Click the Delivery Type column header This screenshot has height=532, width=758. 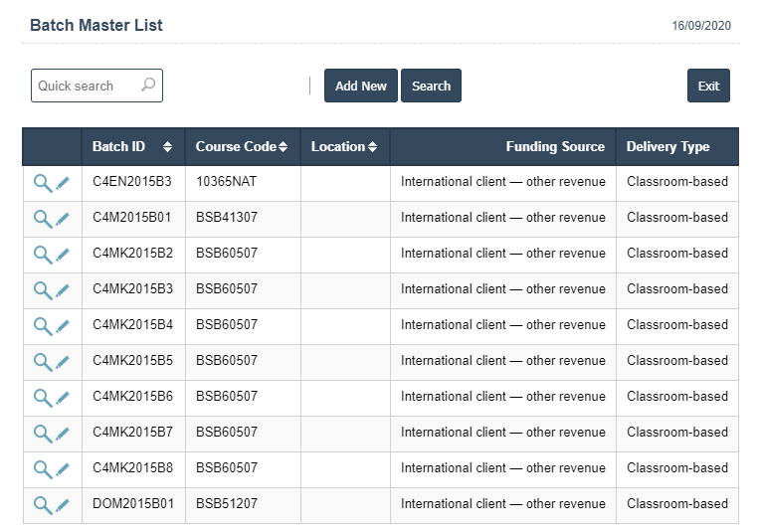(x=667, y=147)
